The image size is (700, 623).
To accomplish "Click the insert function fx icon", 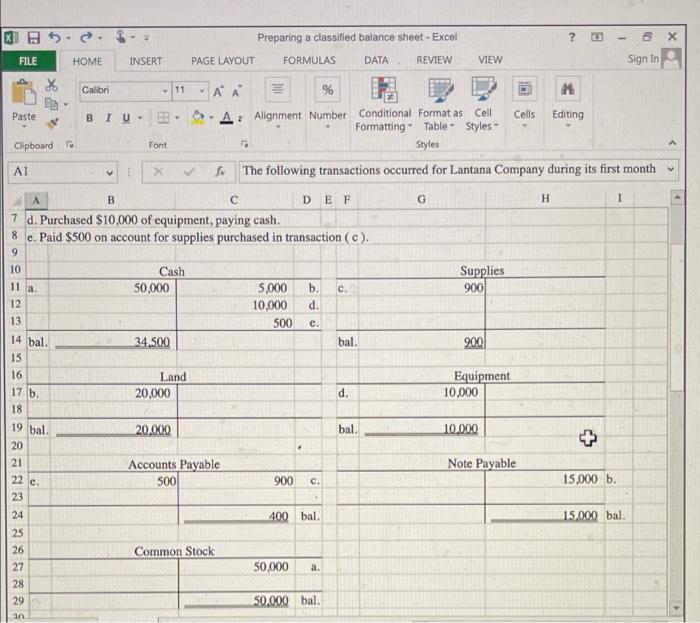I will [x=220, y=171].
